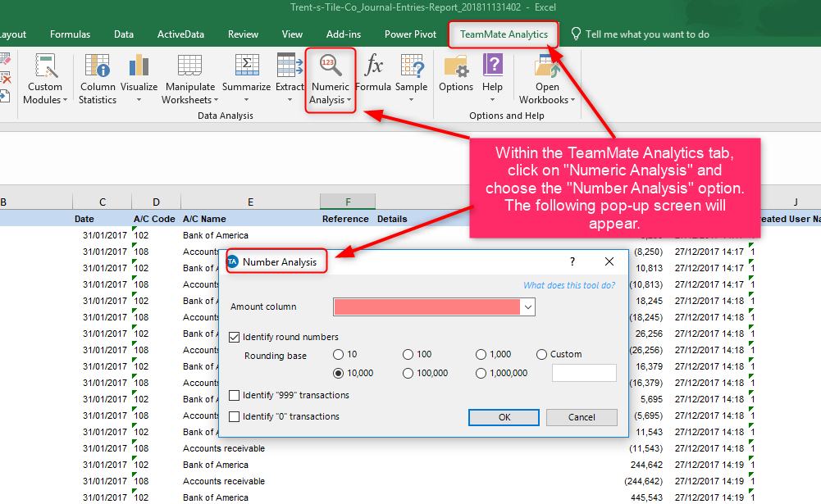Image resolution: width=821 pixels, height=504 pixels.
Task: Click the custom rounding base text box
Action: [584, 373]
